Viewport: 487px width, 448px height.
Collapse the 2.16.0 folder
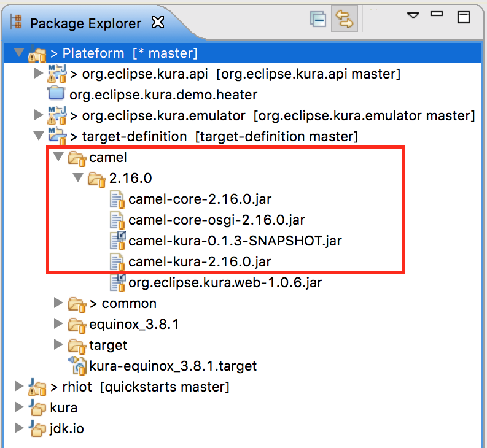pos(78,178)
